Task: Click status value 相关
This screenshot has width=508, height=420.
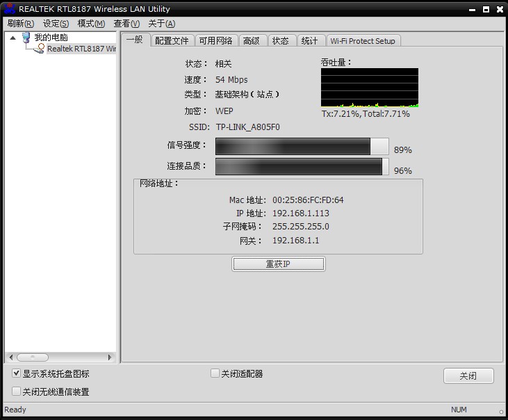Action: [224, 64]
